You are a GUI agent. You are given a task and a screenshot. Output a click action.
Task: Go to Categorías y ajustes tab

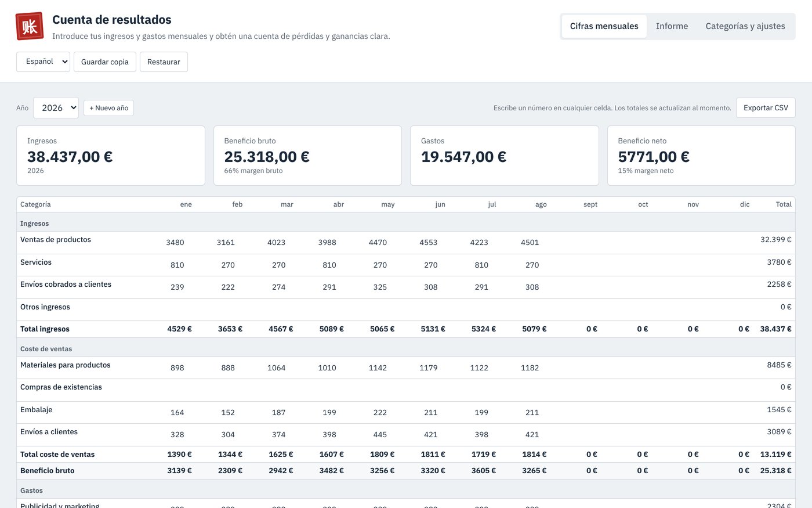click(x=745, y=26)
